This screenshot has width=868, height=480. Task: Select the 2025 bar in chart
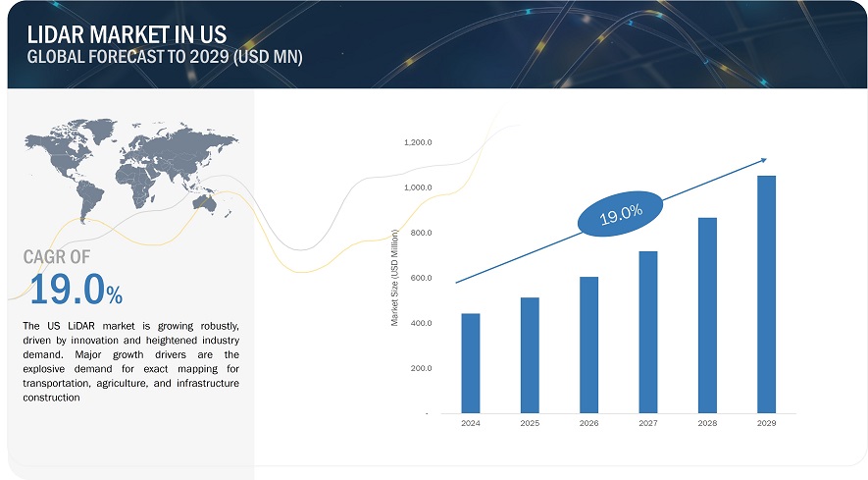coord(529,355)
